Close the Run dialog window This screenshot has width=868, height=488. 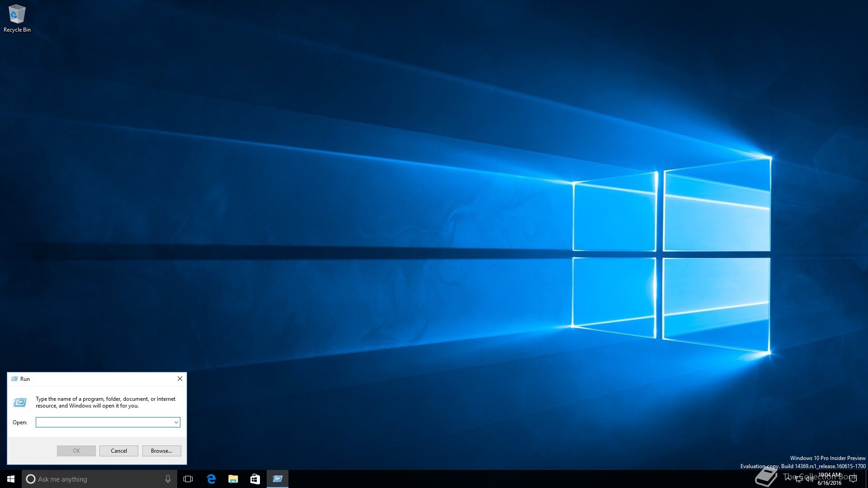tap(180, 379)
